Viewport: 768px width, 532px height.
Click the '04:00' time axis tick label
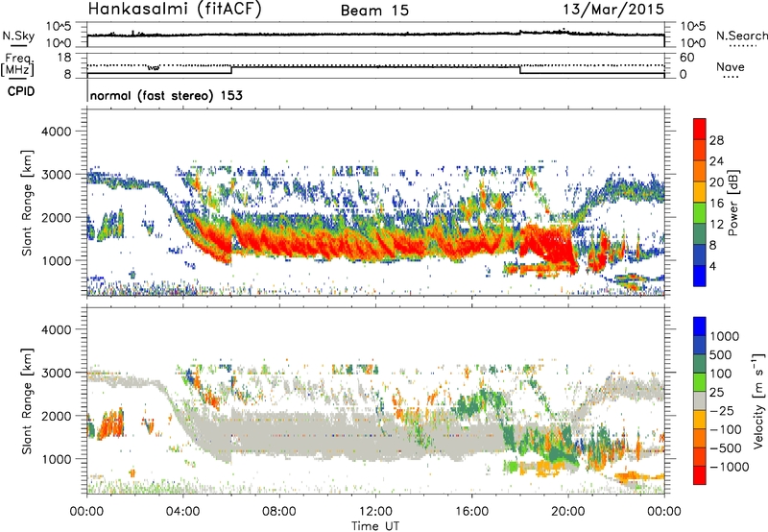point(182,512)
